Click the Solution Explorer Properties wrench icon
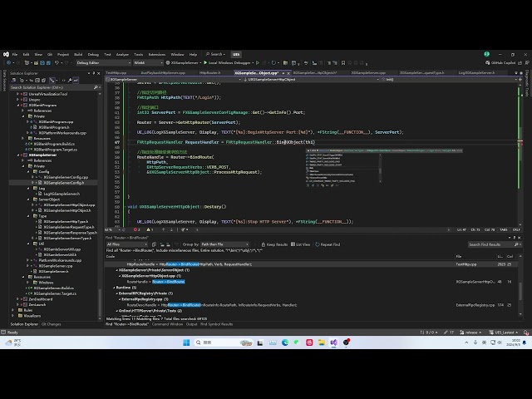Image resolution: width=532 pixels, height=399 pixels. click(70, 80)
